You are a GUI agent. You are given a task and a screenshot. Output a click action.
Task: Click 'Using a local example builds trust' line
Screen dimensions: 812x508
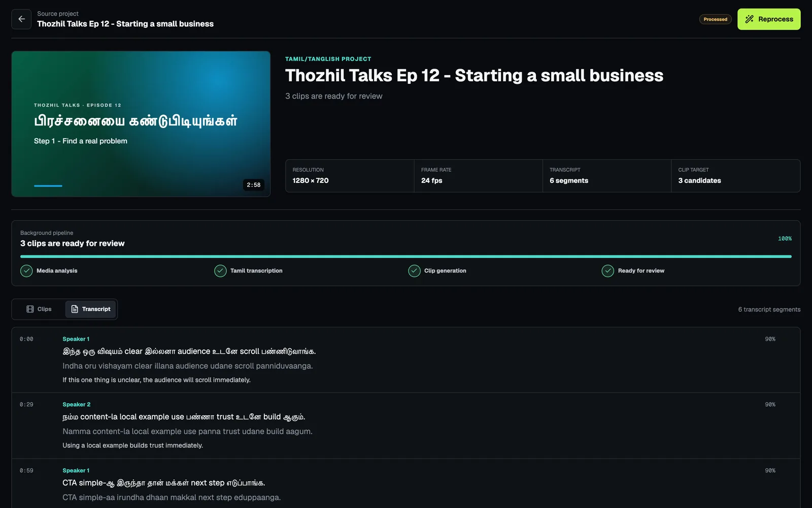click(x=132, y=446)
